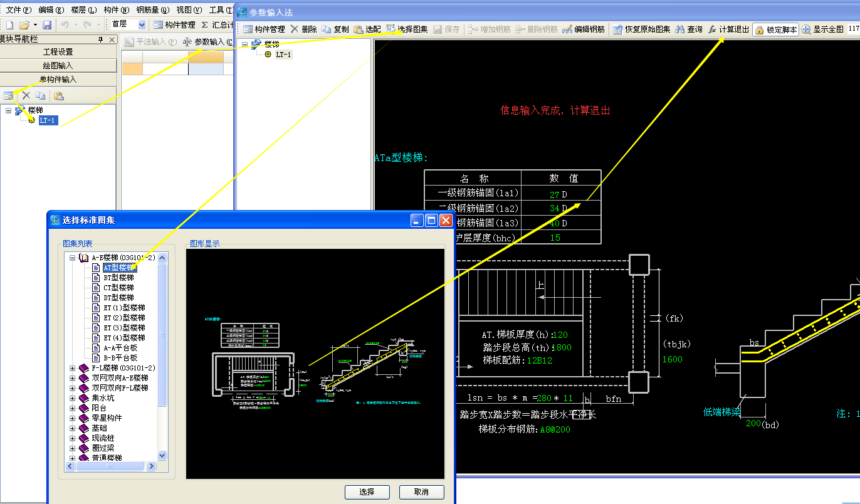
Task: Expand the 基础 atlas node
Action: [x=73, y=428]
